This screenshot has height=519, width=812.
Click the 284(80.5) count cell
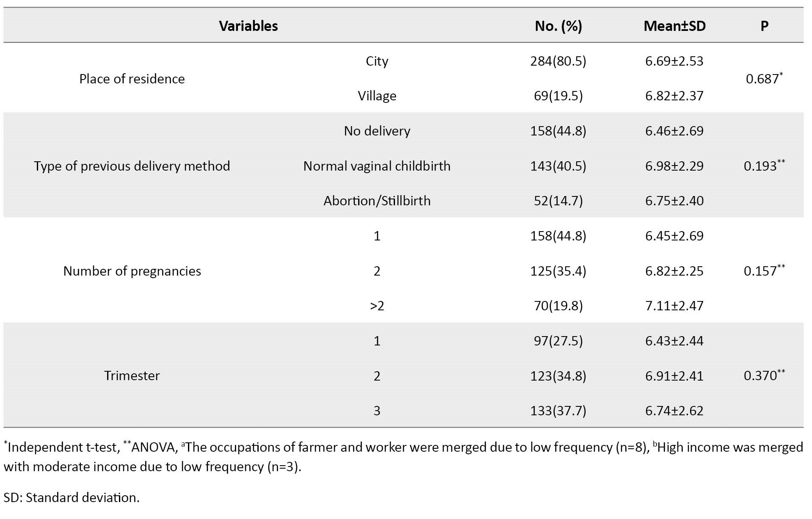tap(558, 61)
